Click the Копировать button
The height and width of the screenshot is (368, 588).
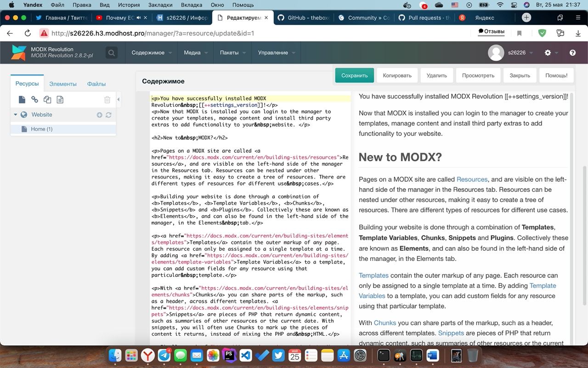pos(397,75)
